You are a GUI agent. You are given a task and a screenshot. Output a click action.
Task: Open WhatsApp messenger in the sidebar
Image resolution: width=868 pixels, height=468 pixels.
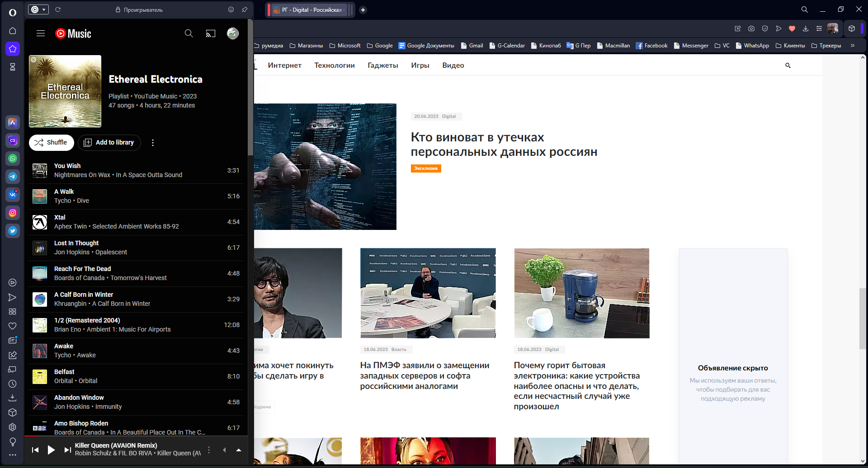13,159
